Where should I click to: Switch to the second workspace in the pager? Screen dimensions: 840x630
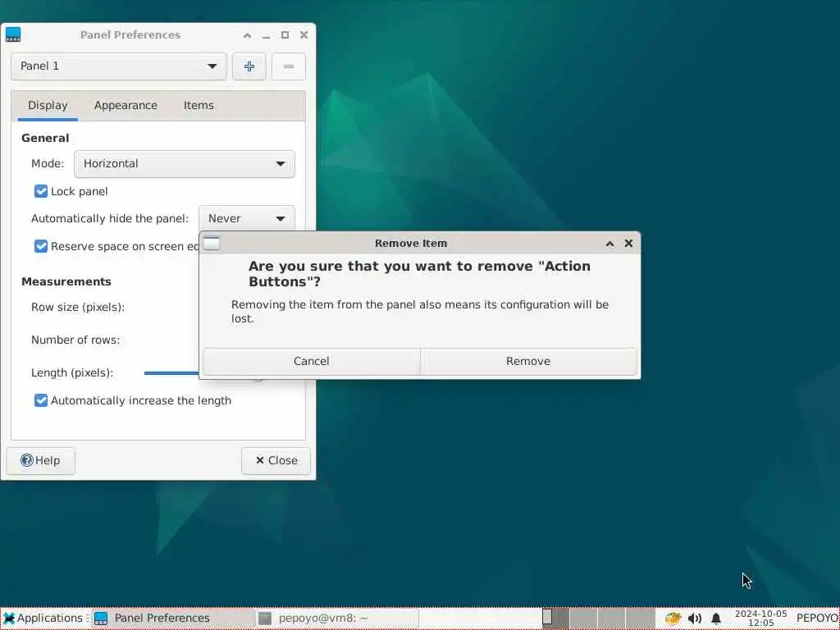click(x=583, y=619)
